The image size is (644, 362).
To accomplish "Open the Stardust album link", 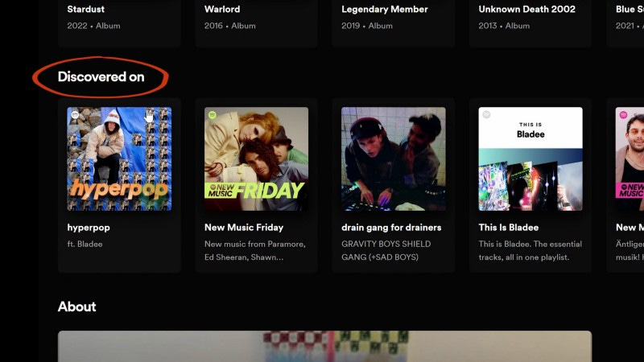I will [86, 9].
